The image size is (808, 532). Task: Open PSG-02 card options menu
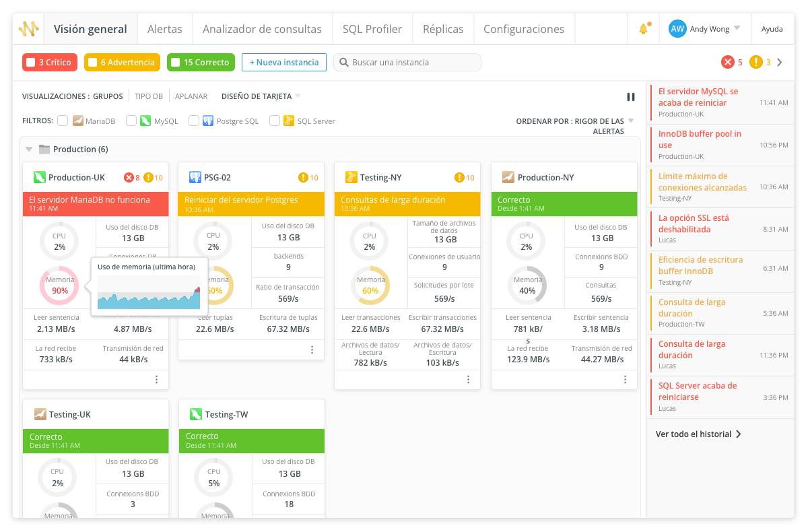[312, 350]
